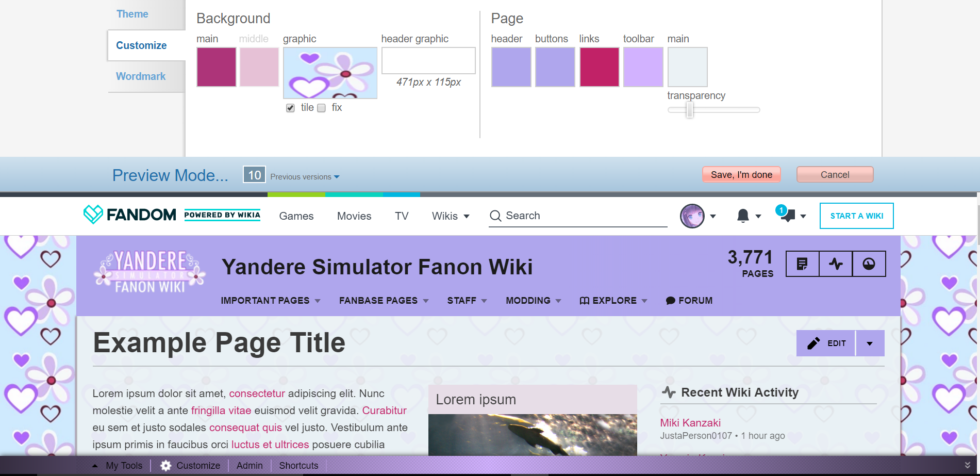Image resolution: width=980 pixels, height=476 pixels.
Task: Switch to the Wordmark tab
Action: [141, 76]
